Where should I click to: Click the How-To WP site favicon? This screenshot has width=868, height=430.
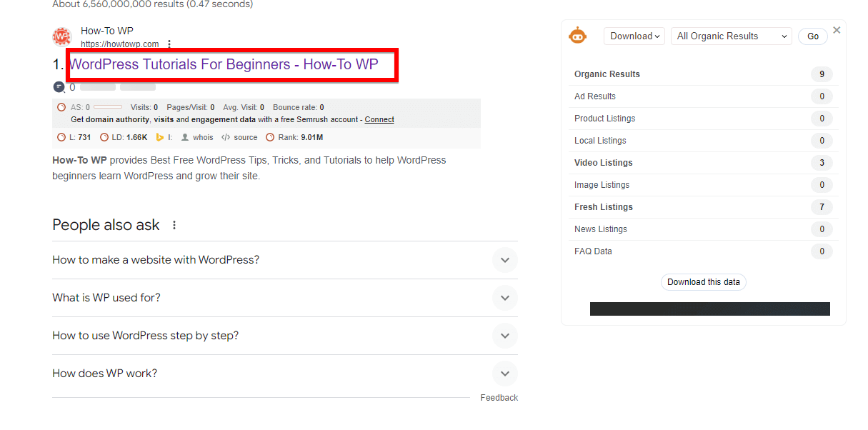(x=62, y=37)
